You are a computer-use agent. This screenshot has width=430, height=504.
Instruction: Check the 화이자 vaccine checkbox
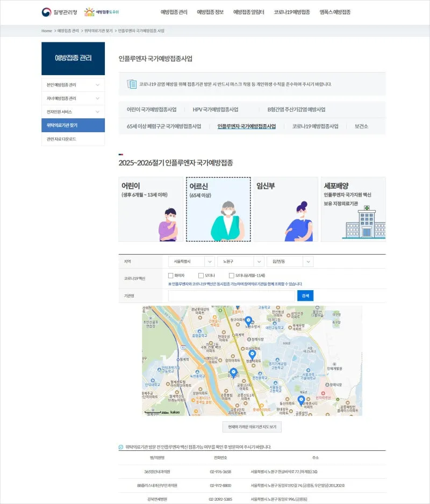[170, 276]
